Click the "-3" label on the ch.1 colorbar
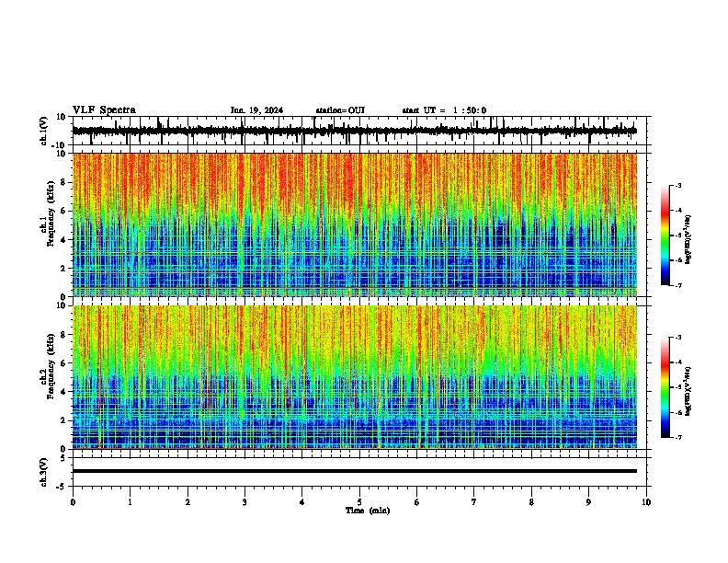This screenshot has height=563, width=728. click(678, 185)
